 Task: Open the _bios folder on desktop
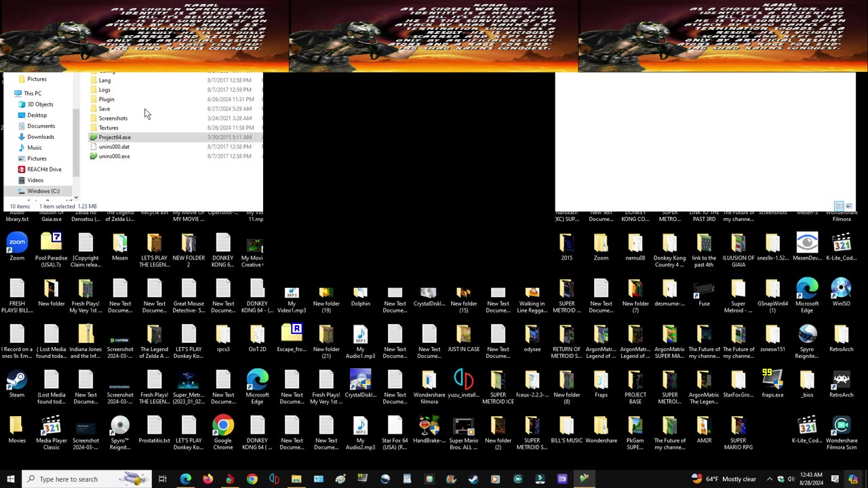(807, 384)
